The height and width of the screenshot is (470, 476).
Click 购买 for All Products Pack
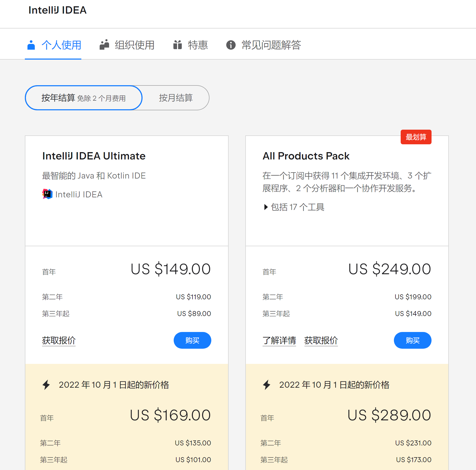click(413, 340)
